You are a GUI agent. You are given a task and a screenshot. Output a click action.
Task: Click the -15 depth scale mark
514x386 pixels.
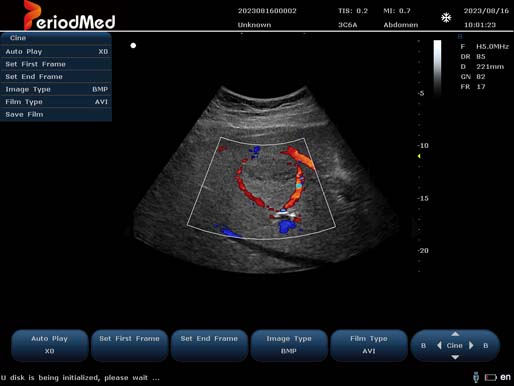click(423, 198)
